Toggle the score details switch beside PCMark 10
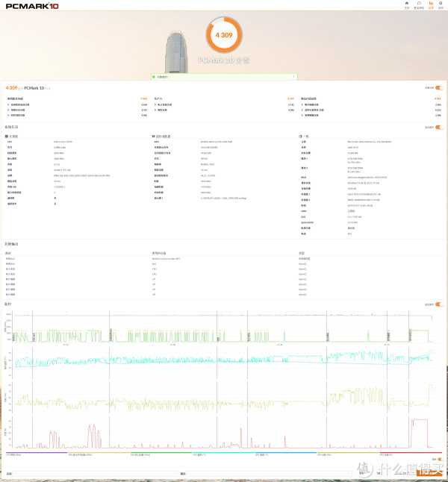448x482 pixels. coord(439,88)
